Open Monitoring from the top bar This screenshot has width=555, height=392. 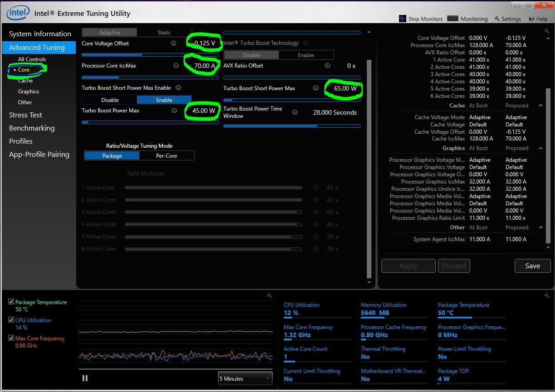[x=467, y=19]
